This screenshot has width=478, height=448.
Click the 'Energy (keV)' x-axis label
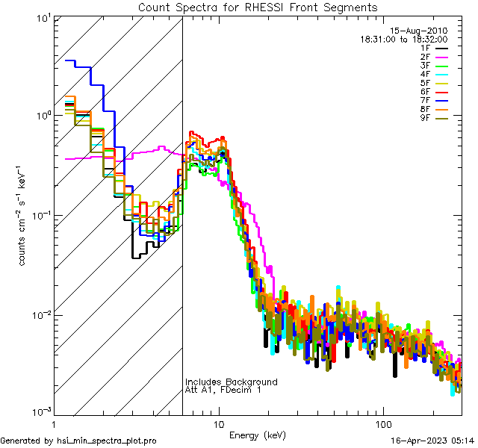click(x=258, y=435)
